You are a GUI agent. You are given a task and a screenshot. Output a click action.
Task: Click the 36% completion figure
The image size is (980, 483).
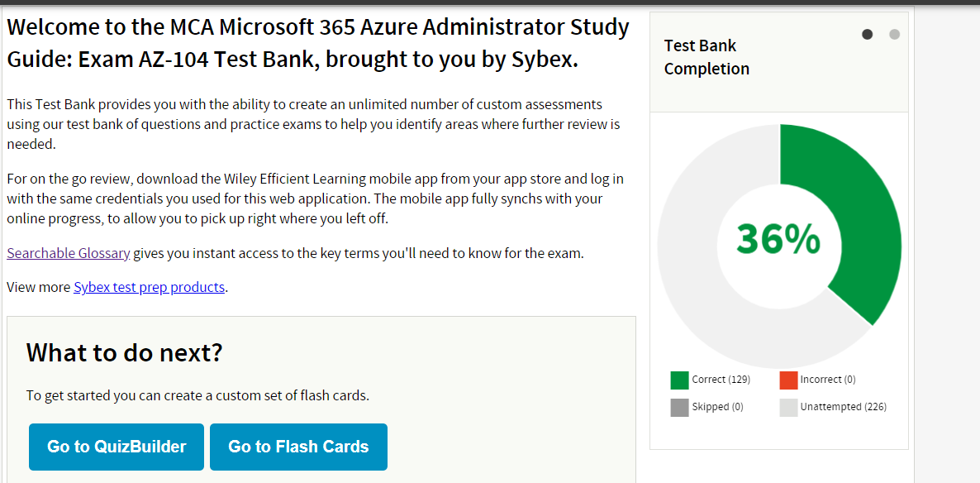point(778,240)
